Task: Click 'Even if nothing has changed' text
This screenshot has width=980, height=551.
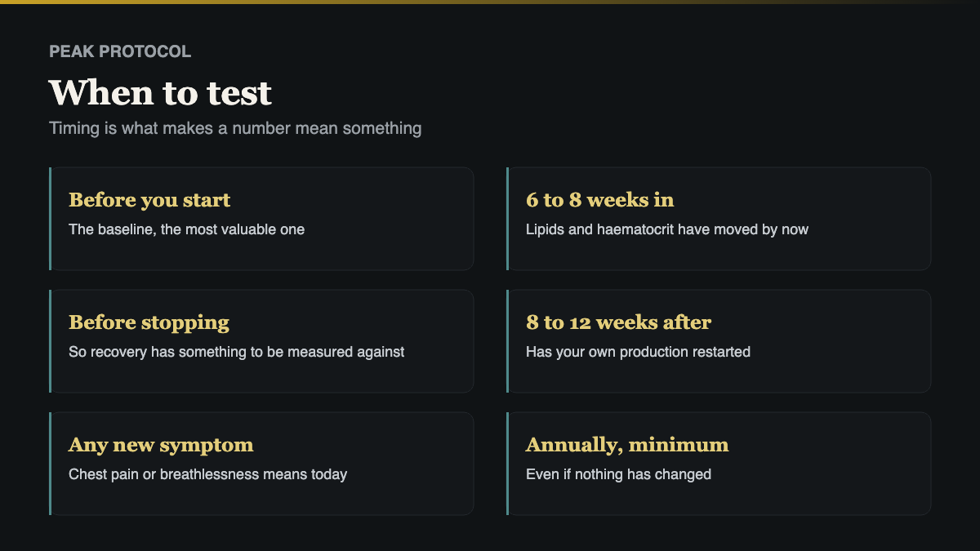Action: pos(618,474)
